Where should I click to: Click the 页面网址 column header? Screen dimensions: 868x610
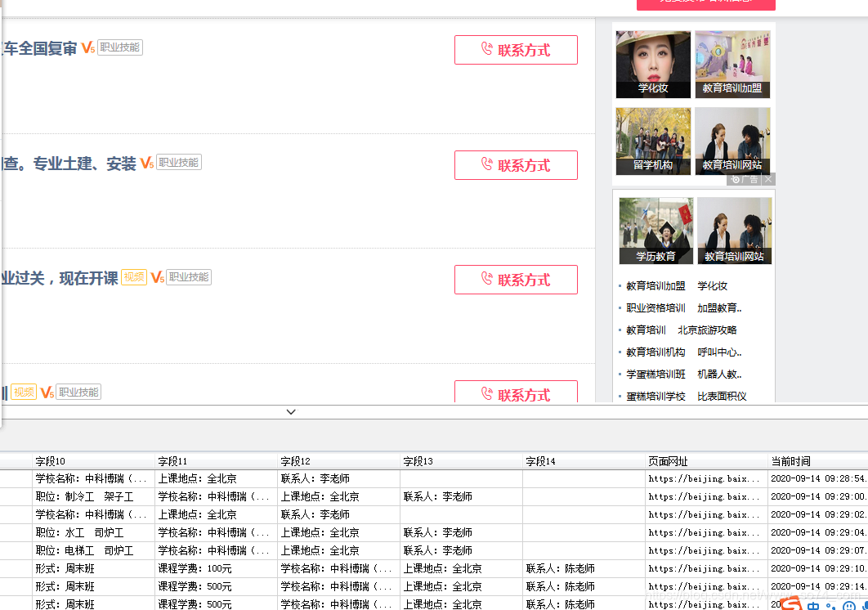coord(706,461)
